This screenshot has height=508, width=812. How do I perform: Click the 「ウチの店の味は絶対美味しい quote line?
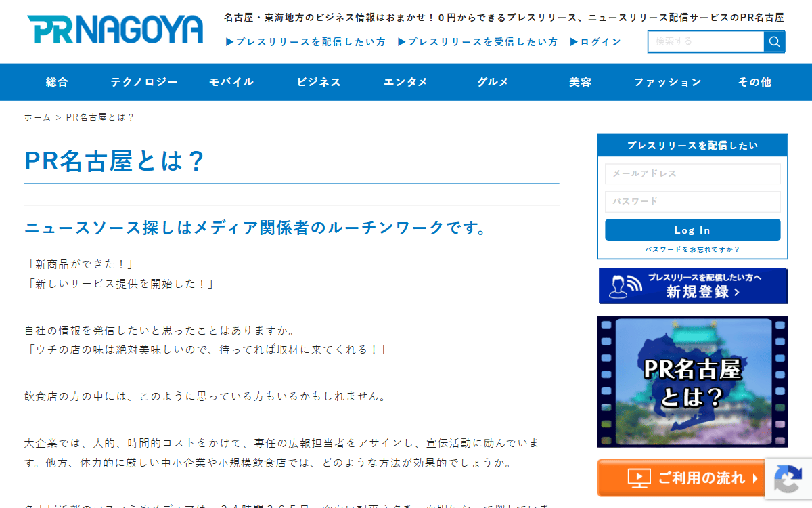206,350
